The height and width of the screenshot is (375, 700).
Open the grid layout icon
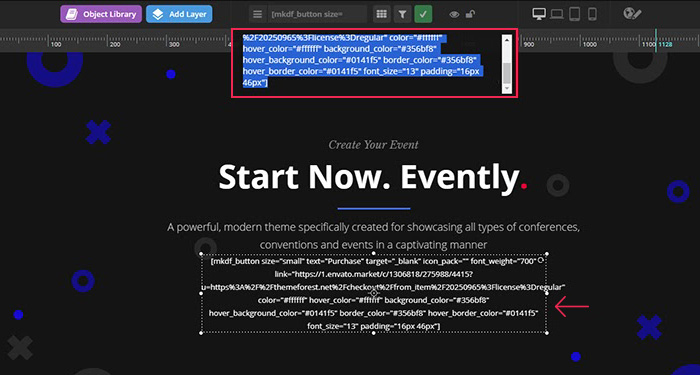(381, 14)
